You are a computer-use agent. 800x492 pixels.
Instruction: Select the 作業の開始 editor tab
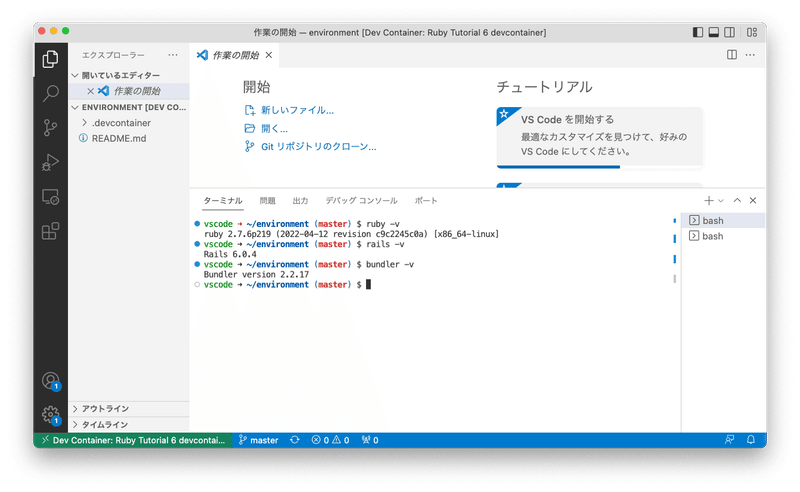pos(235,55)
